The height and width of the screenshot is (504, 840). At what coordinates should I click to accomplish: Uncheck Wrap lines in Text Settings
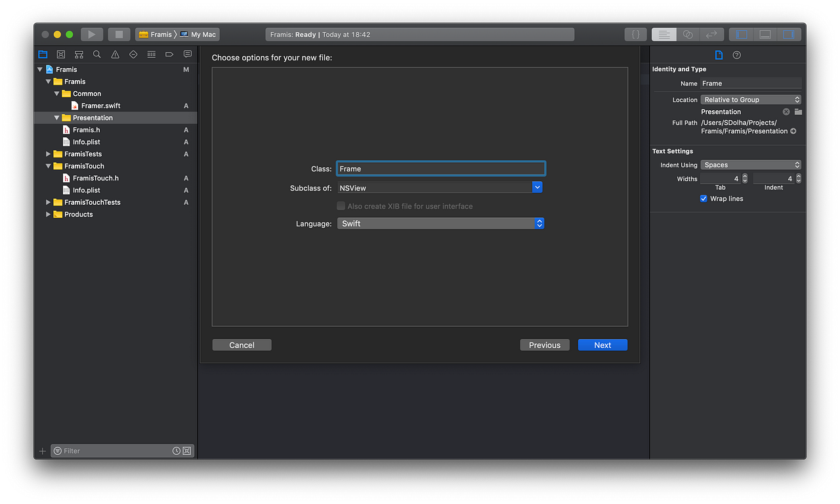click(x=703, y=198)
